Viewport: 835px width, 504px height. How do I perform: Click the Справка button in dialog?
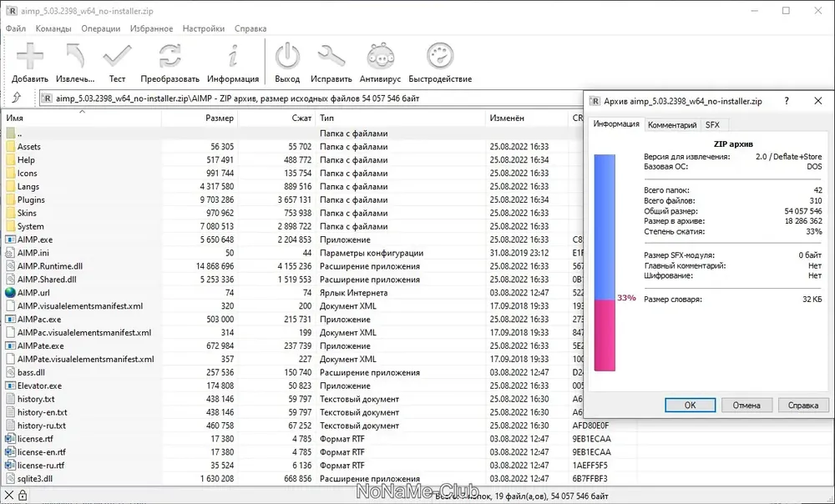coord(803,405)
